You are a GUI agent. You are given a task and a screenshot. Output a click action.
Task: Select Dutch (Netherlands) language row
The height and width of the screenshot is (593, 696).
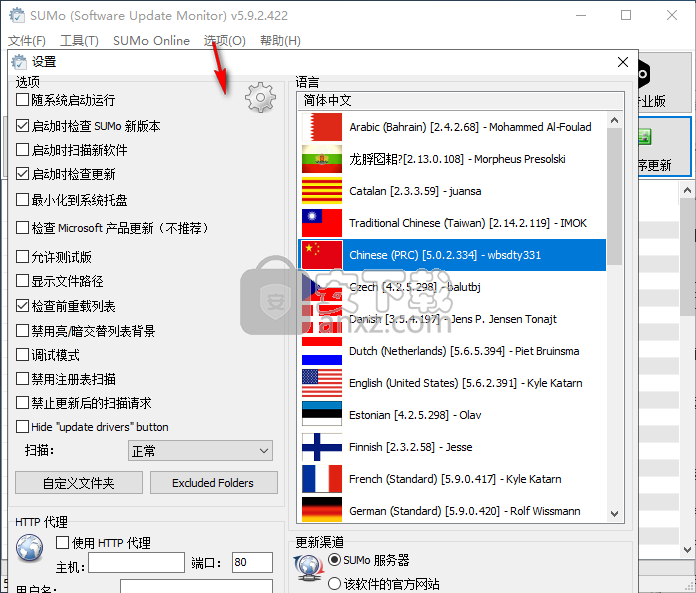(453, 351)
